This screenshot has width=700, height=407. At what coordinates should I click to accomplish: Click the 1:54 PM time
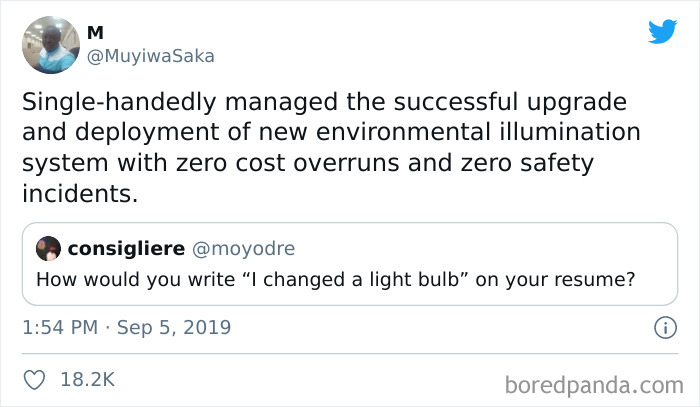pos(60,327)
